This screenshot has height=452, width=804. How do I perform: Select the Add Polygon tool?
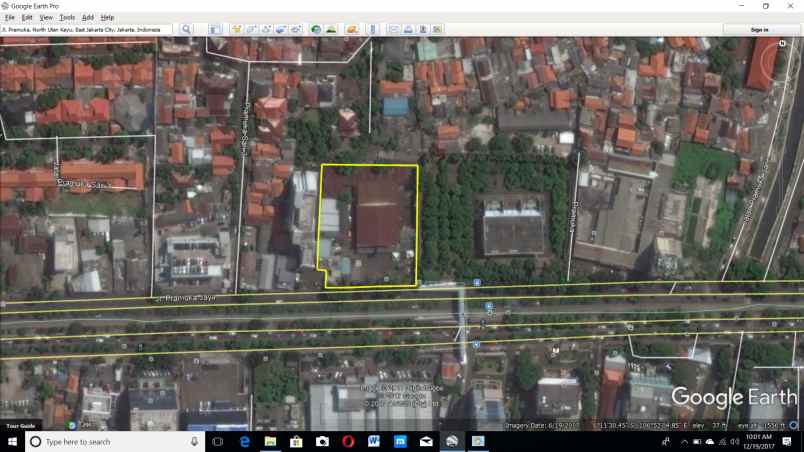[253, 30]
